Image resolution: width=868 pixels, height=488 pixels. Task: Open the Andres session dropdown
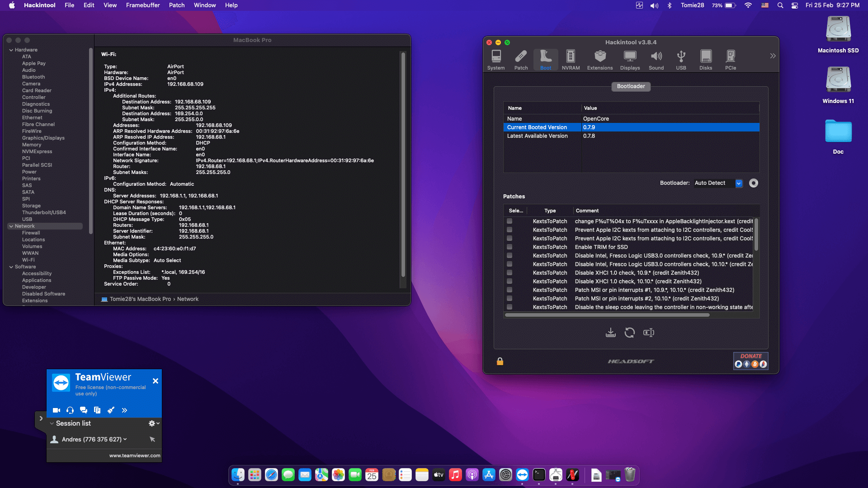click(125, 439)
